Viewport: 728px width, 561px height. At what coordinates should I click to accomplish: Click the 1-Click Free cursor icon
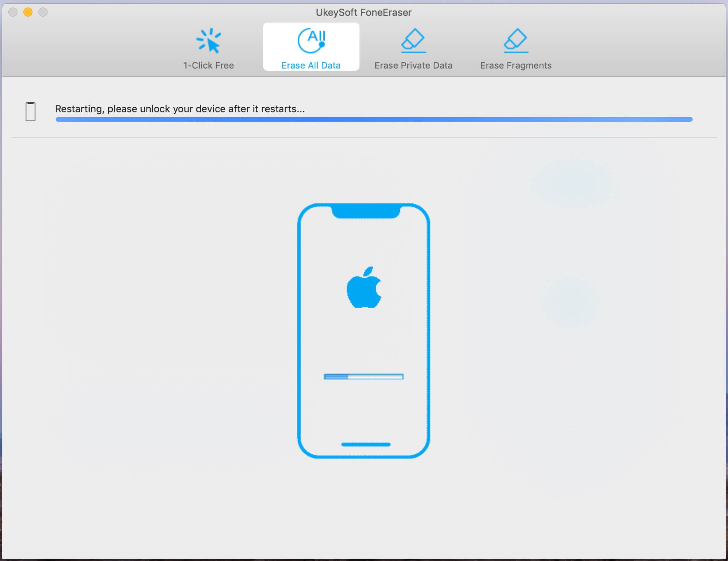click(208, 41)
